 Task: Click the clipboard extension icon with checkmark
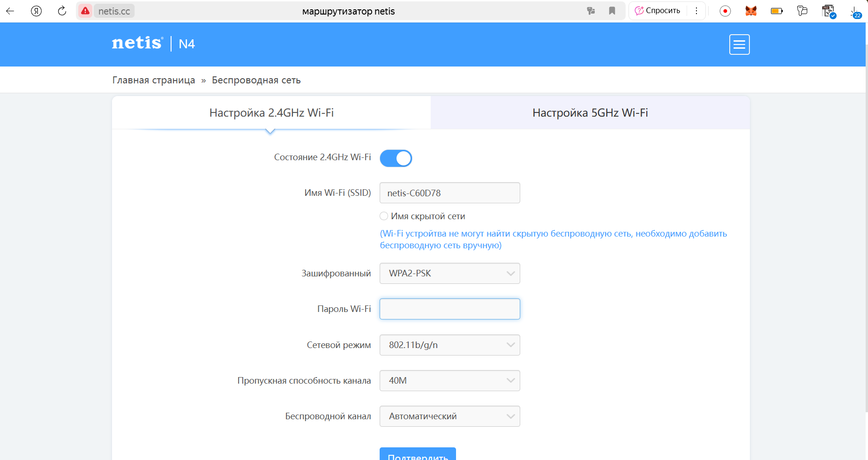click(x=829, y=11)
